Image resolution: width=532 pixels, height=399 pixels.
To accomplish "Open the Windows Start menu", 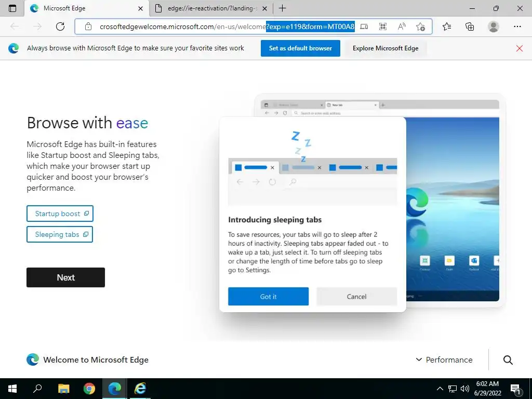I will point(12,389).
